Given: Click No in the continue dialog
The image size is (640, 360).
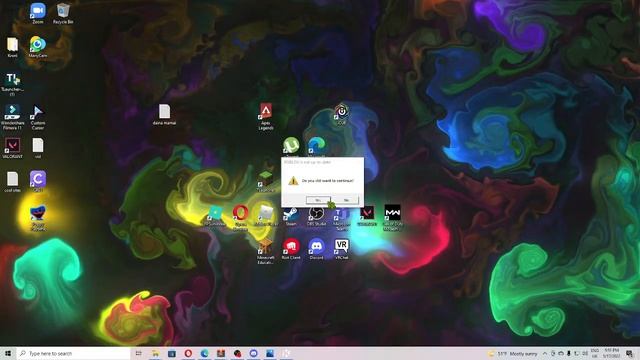Looking at the screenshot, I should coord(346,200).
